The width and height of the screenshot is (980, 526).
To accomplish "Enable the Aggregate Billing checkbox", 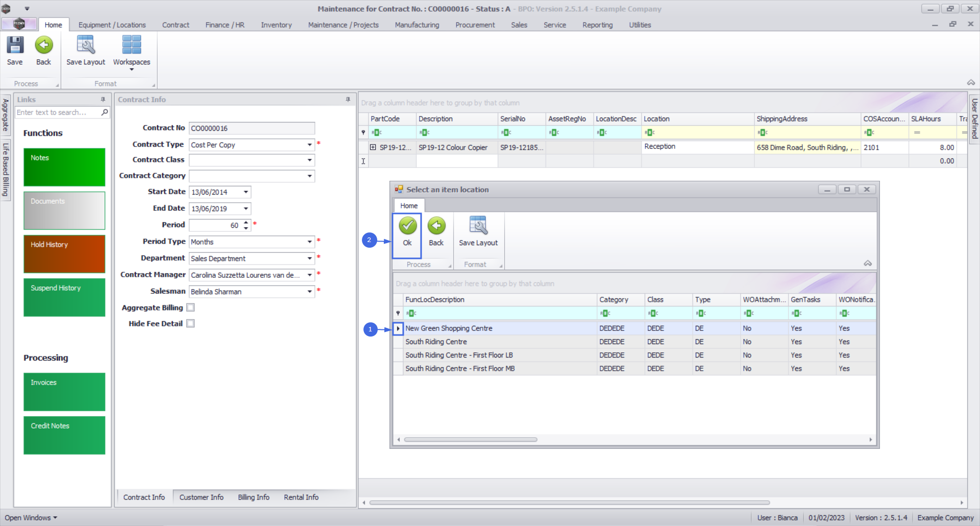I will pos(191,307).
